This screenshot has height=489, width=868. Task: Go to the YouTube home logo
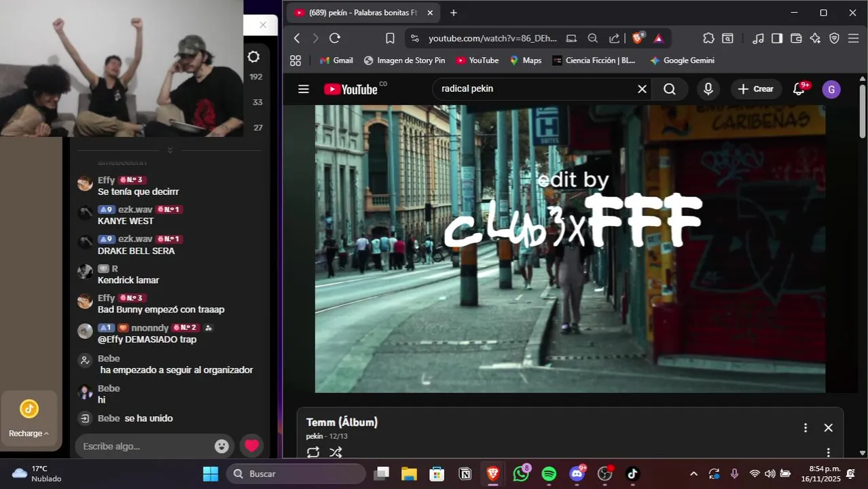350,89
